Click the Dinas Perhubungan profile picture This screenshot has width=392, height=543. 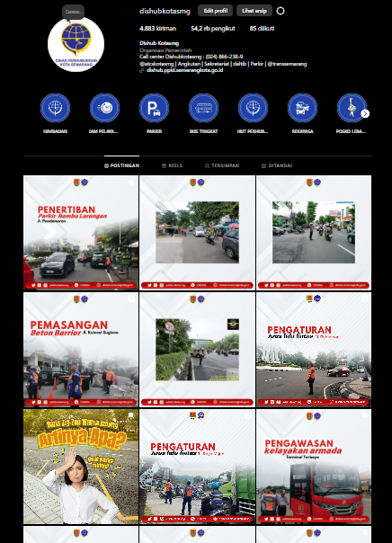(x=76, y=44)
